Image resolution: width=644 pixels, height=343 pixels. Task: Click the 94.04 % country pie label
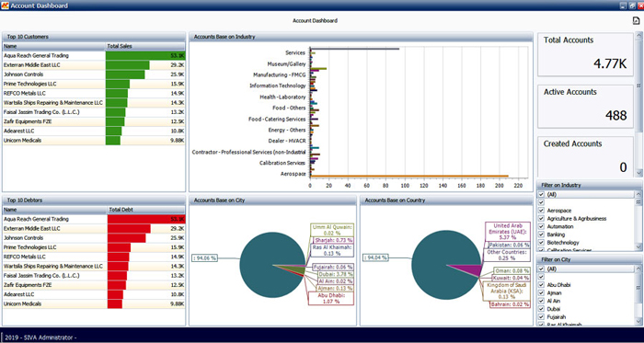376,258
